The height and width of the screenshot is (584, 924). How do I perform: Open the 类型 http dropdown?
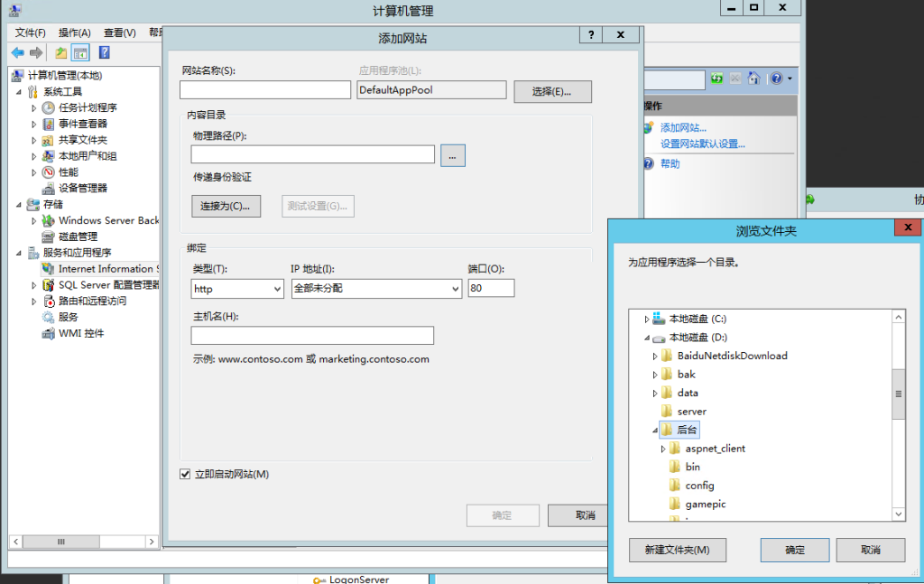237,289
